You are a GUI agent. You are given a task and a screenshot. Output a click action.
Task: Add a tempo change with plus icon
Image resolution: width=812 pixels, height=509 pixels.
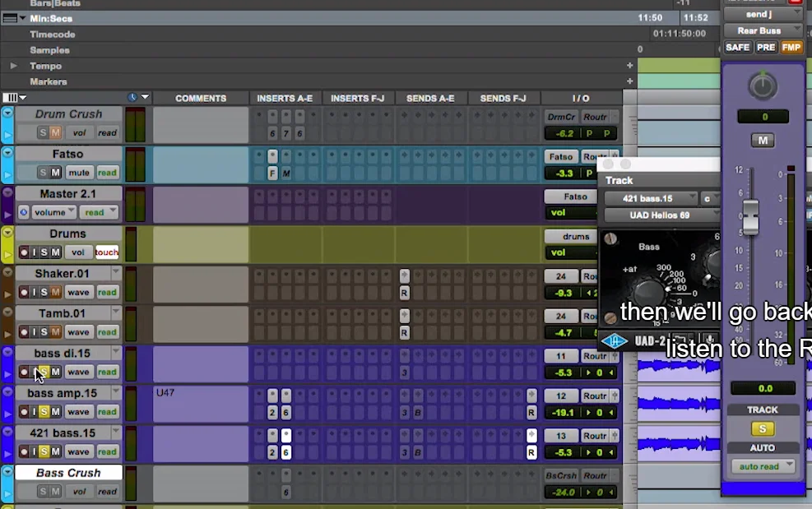coord(629,65)
